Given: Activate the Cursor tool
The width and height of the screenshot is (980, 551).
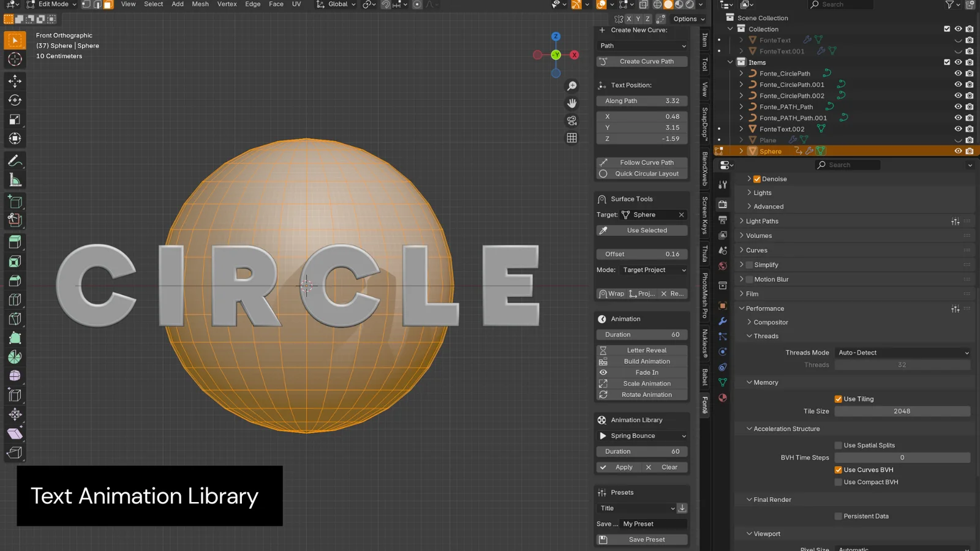Looking at the screenshot, I should [x=15, y=59].
